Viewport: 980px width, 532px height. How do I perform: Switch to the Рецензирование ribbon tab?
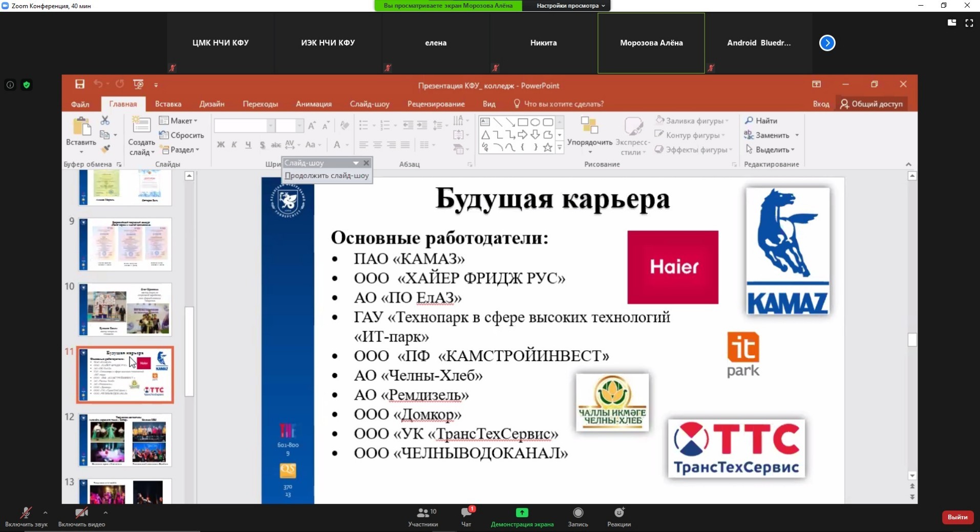436,104
